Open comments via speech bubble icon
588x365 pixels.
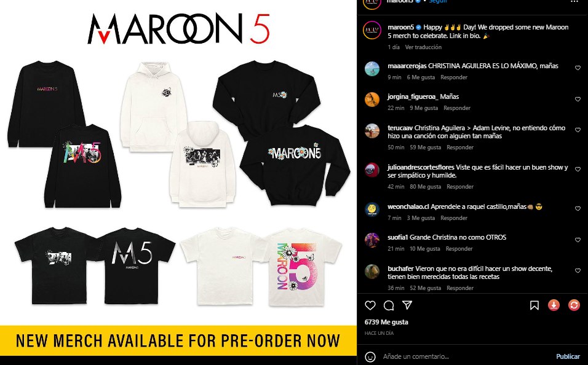(389, 305)
